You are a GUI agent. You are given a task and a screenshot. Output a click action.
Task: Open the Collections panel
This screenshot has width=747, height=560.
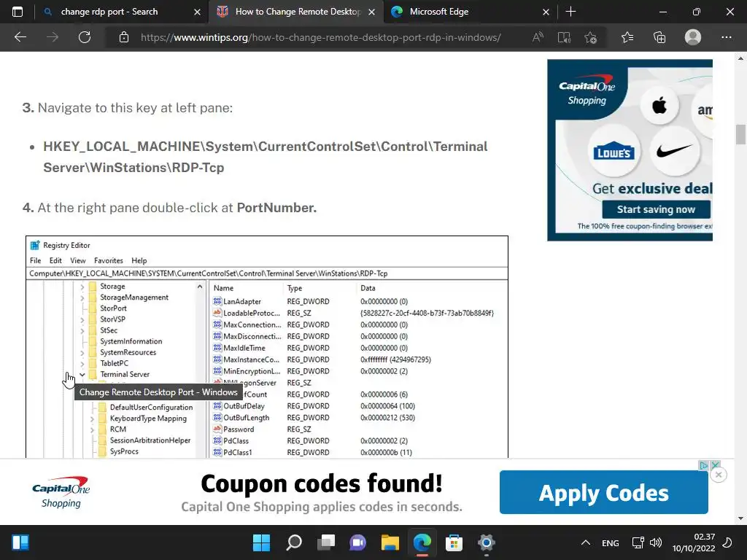[x=659, y=37]
